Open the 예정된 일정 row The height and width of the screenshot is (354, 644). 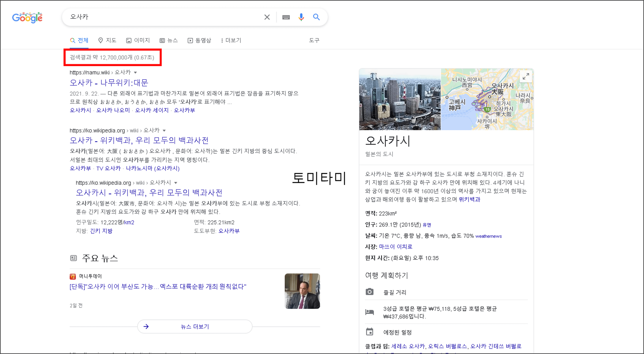(x=446, y=332)
